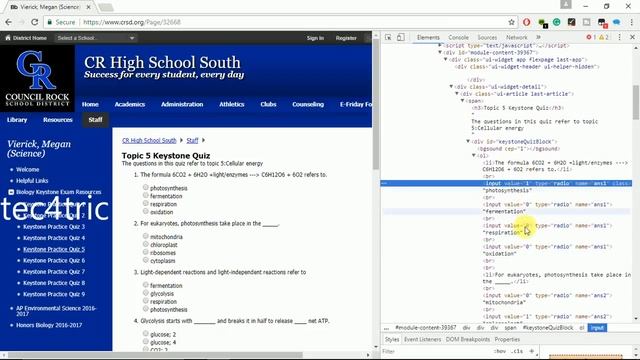This screenshot has height=360, width=640.
Task: Toggle .cls class editor button
Action: (518, 351)
